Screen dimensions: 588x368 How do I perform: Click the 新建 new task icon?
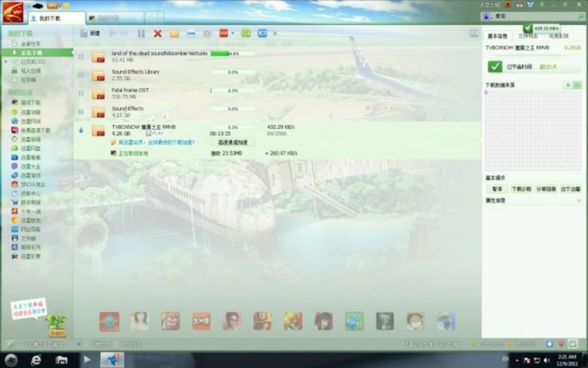pyautogui.click(x=84, y=33)
